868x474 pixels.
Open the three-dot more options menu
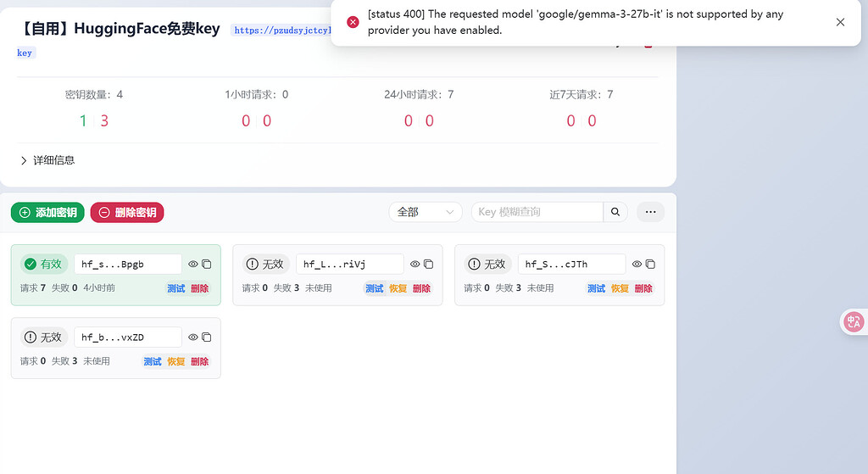[650, 212]
